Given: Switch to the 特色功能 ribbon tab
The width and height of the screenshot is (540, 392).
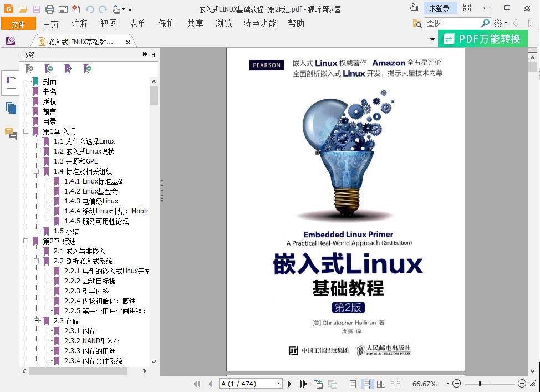Looking at the screenshot, I should point(260,23).
